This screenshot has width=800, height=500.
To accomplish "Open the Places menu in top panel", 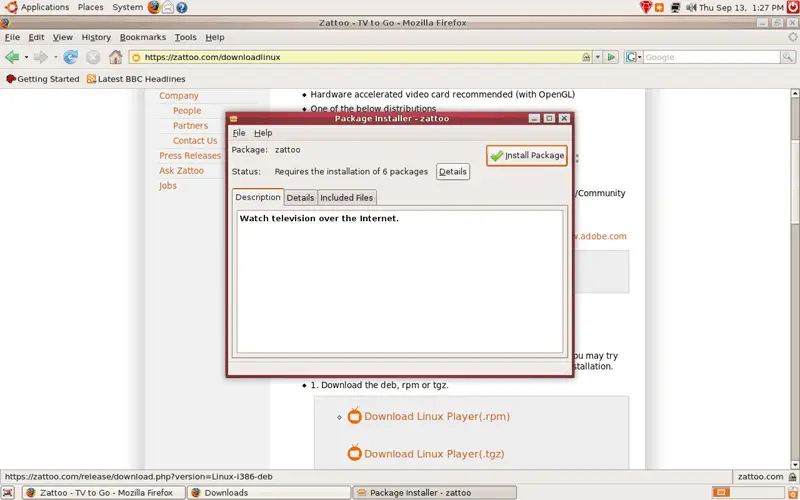I will [91, 7].
